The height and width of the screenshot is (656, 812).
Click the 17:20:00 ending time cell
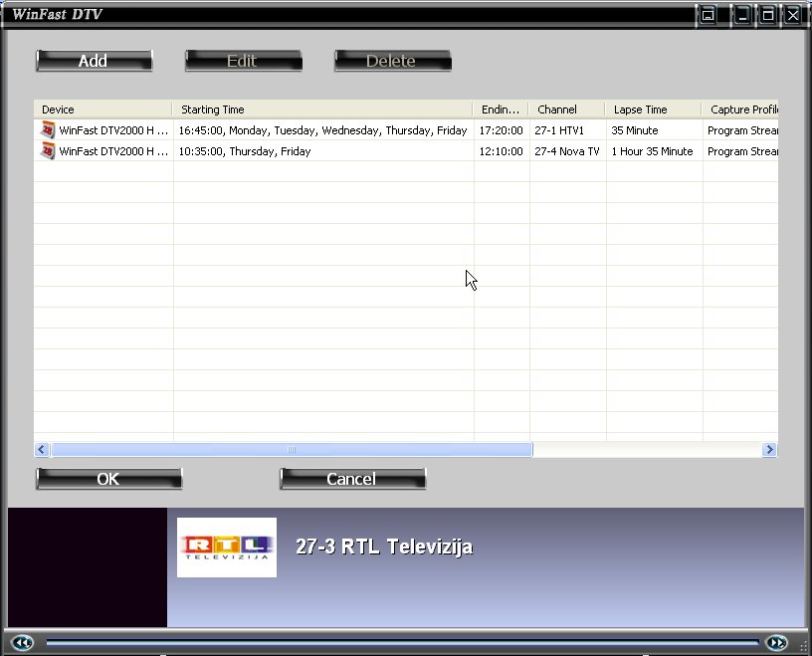click(x=501, y=130)
